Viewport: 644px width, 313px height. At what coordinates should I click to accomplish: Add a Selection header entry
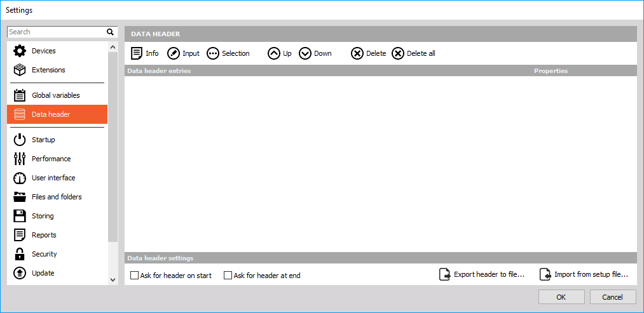228,53
